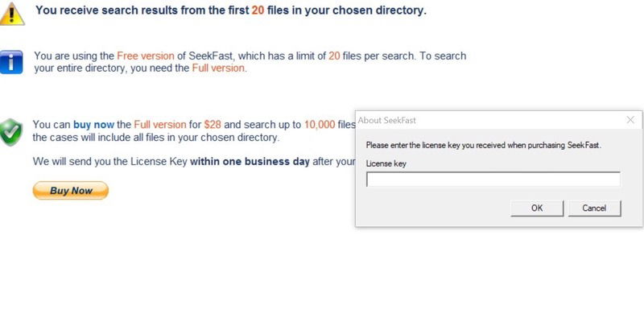
Task: Click the orange 20 in the bold heading
Action: pos(258,10)
